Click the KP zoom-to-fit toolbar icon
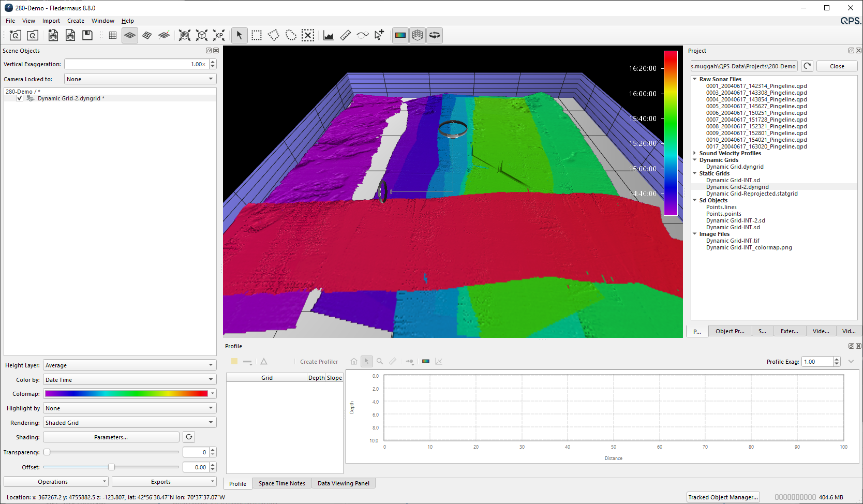The width and height of the screenshot is (863, 504). 219,35
